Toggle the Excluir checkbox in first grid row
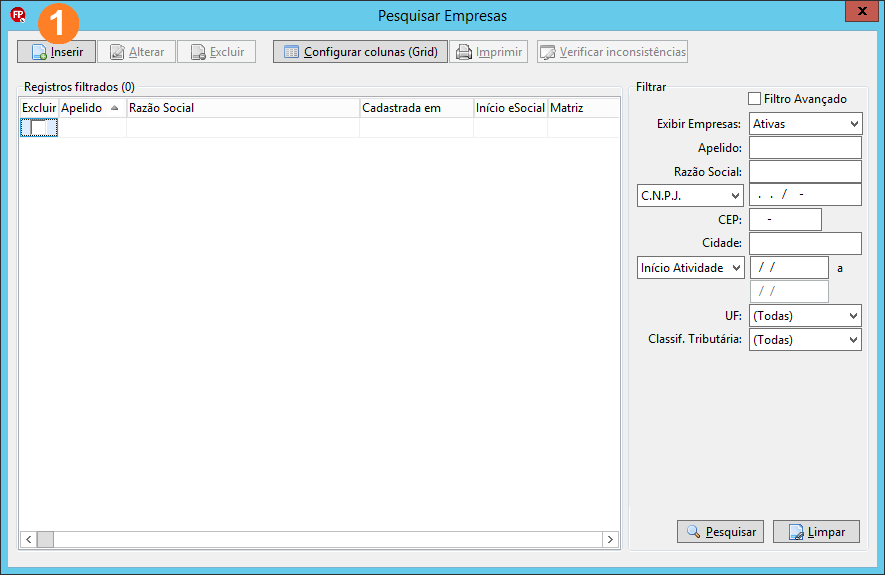Screen dimensions: 885x575 [x=38, y=128]
